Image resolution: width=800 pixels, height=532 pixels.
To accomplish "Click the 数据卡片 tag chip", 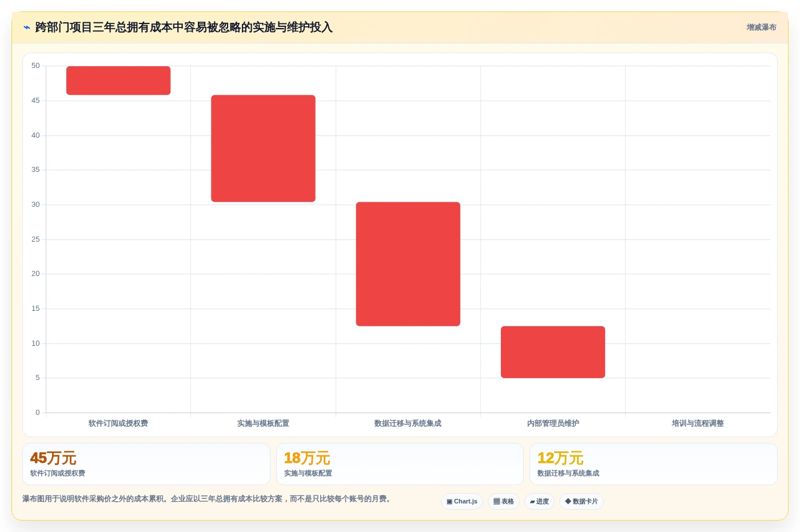I will [582, 501].
